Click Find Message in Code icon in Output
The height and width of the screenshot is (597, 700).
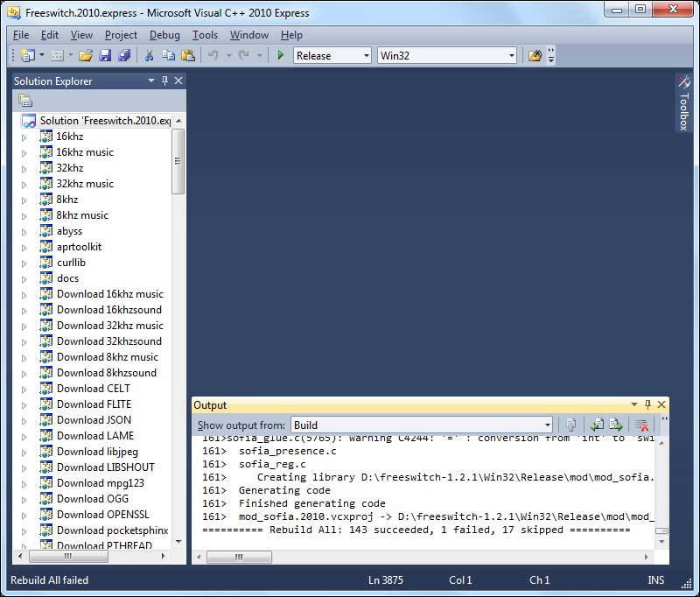tap(570, 425)
